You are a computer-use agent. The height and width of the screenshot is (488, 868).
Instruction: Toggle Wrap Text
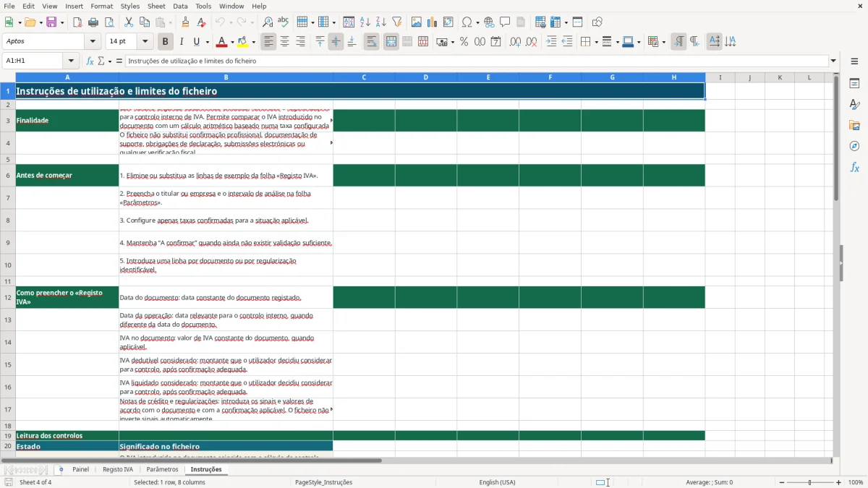pyautogui.click(x=371, y=42)
